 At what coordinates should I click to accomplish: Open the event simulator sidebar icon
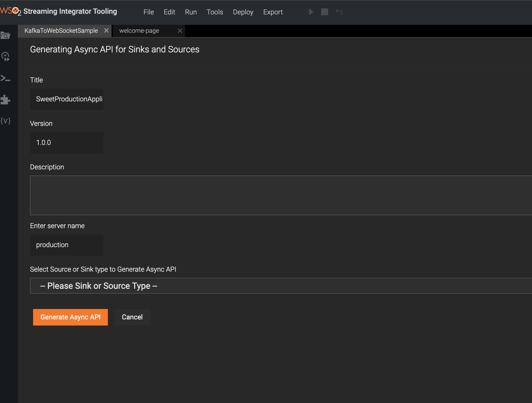(6, 56)
